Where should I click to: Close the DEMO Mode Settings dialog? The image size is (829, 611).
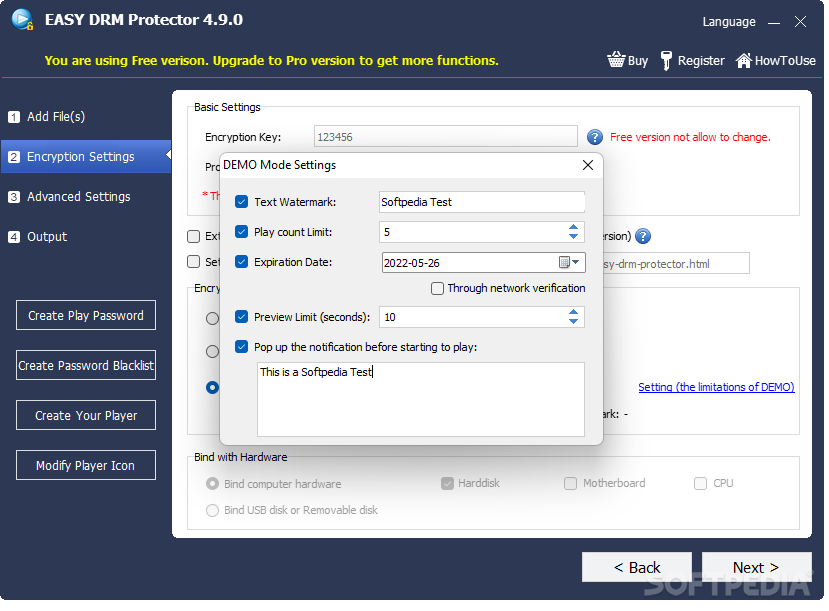coord(587,165)
